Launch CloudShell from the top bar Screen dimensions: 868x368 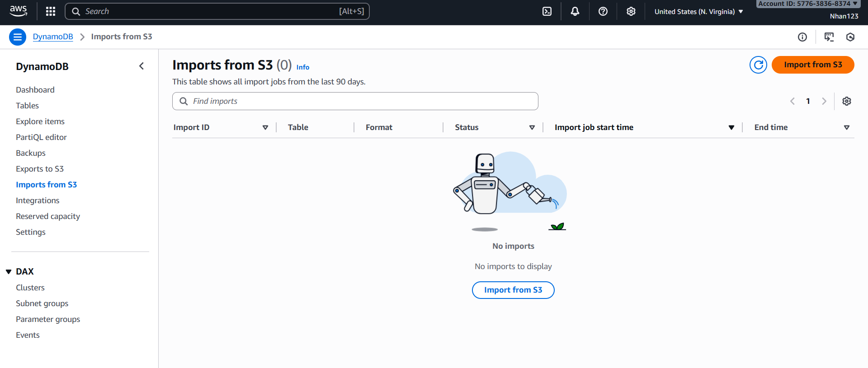[x=547, y=11]
